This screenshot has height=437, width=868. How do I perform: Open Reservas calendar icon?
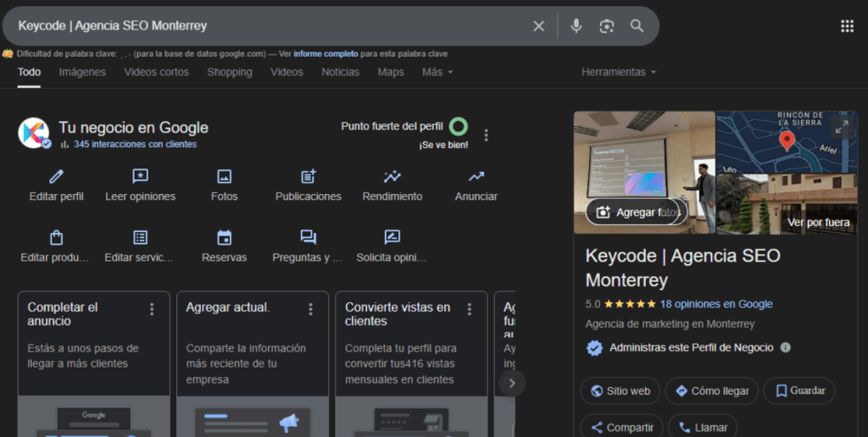pos(225,237)
